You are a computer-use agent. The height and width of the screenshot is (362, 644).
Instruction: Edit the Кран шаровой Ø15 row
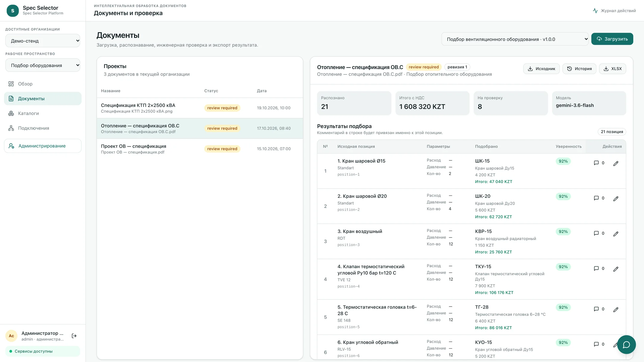click(x=616, y=163)
